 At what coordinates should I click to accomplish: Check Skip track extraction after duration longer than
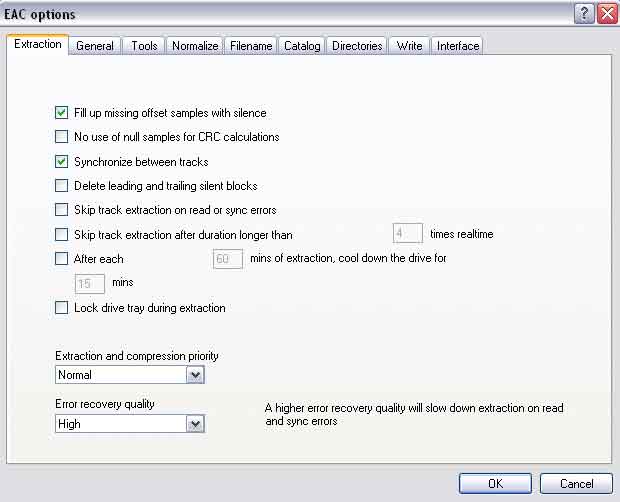[61, 234]
